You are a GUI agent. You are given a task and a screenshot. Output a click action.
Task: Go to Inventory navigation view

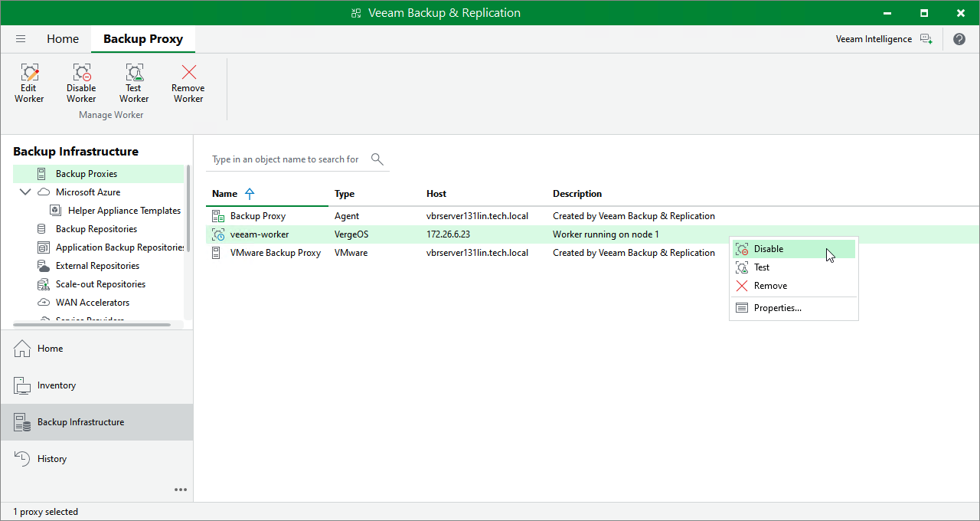coord(96,385)
